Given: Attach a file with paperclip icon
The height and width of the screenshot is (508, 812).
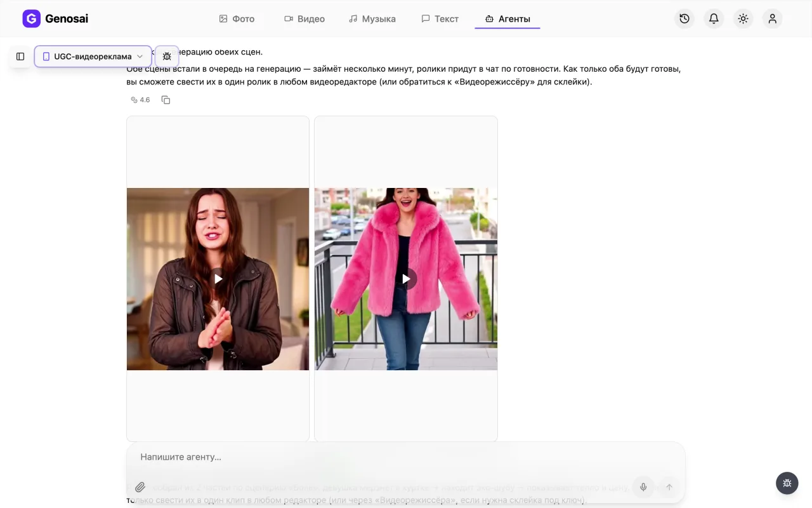Looking at the screenshot, I should [140, 487].
